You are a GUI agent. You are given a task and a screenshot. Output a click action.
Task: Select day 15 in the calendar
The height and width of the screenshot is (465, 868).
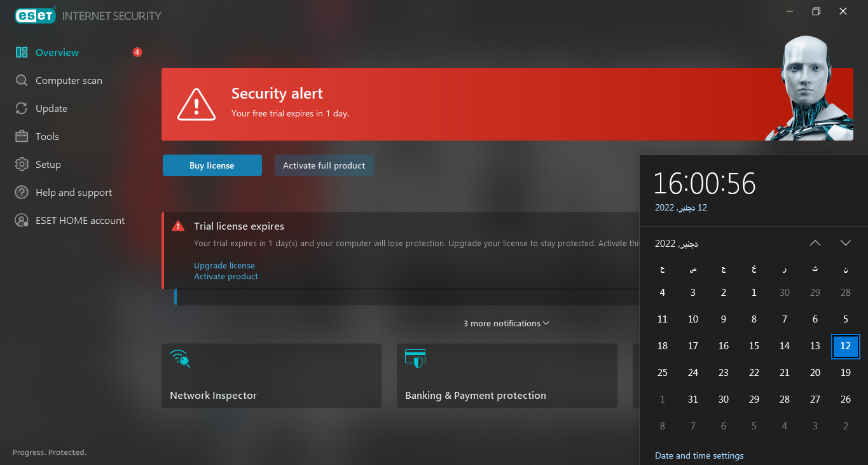754,346
